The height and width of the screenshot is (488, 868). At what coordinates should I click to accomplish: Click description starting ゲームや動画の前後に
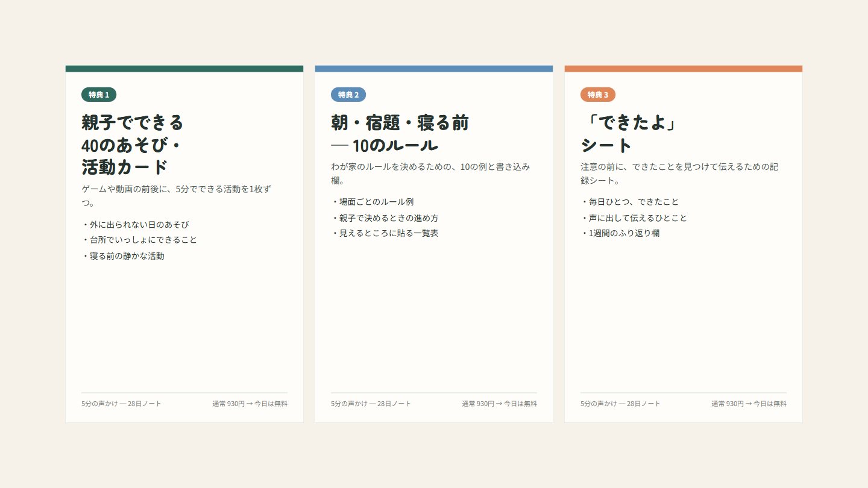click(x=177, y=196)
